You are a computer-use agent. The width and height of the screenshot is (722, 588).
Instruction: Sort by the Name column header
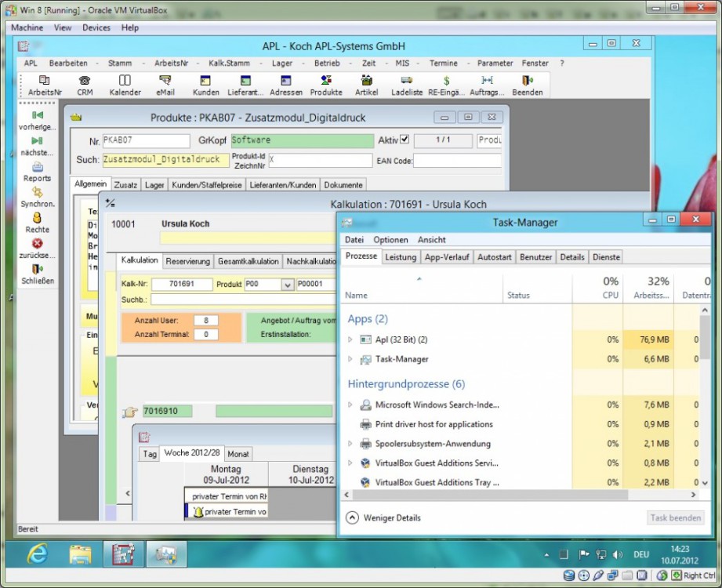click(357, 295)
